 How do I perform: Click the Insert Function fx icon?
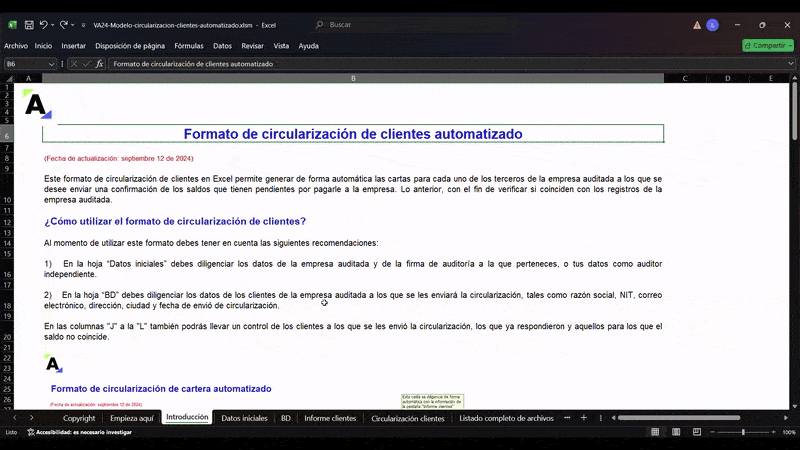click(x=99, y=64)
